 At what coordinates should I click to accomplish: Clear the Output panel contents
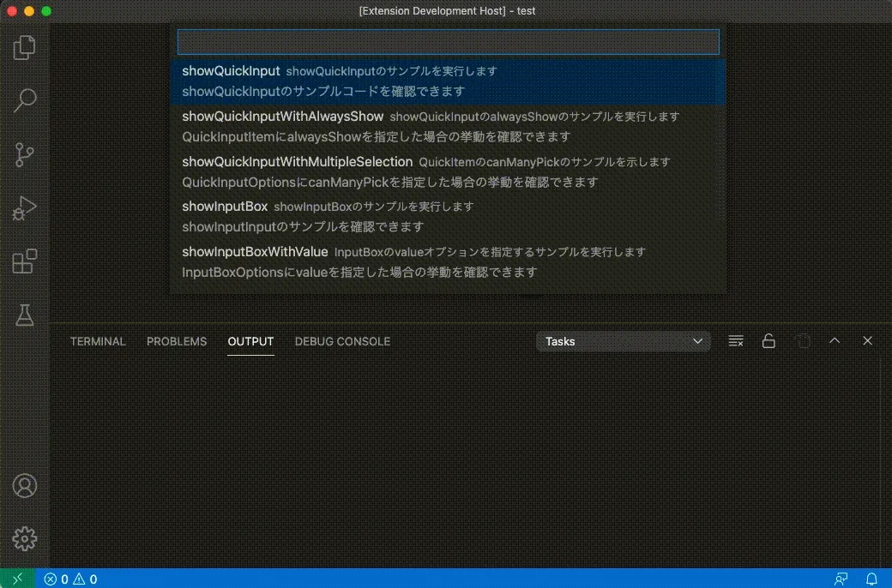tap(735, 341)
